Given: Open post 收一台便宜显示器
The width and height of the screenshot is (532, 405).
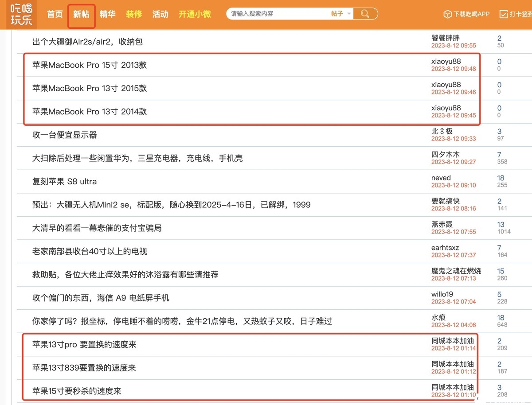Looking at the screenshot, I should pos(65,135).
